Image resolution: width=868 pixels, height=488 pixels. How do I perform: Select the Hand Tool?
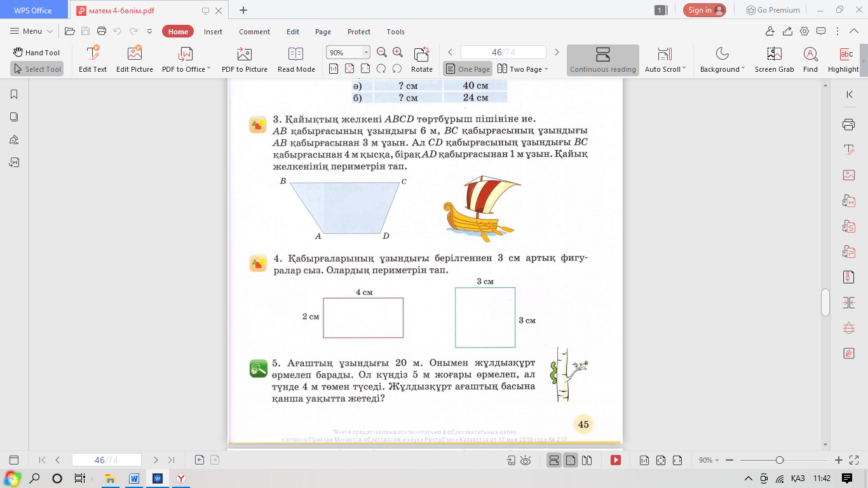(36, 53)
